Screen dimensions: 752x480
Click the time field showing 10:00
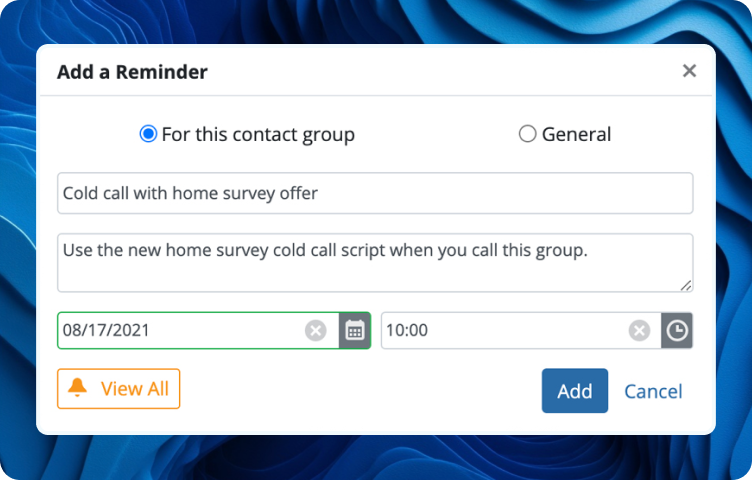[500, 330]
